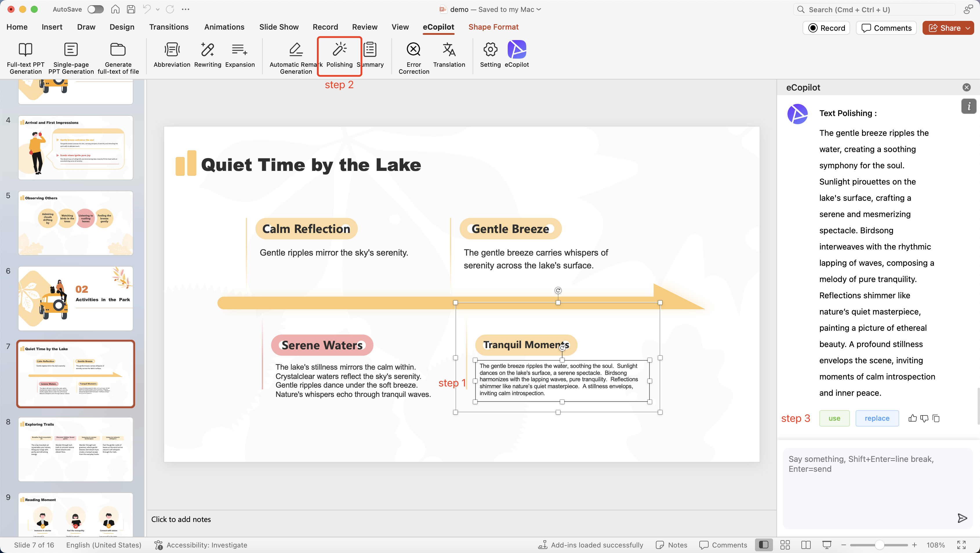Screen dimensions: 980x553
Task: Open the Share options dropdown
Action: coord(969,28)
